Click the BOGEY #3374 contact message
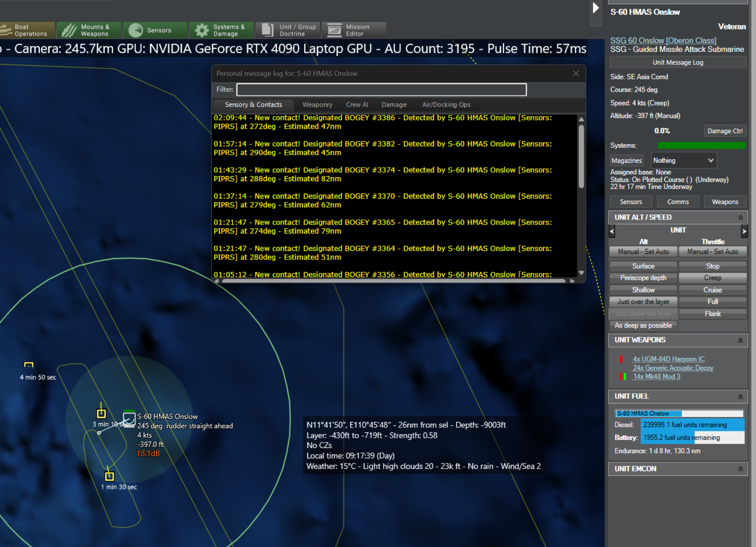Viewport: 756px width, 547px height. (x=383, y=174)
